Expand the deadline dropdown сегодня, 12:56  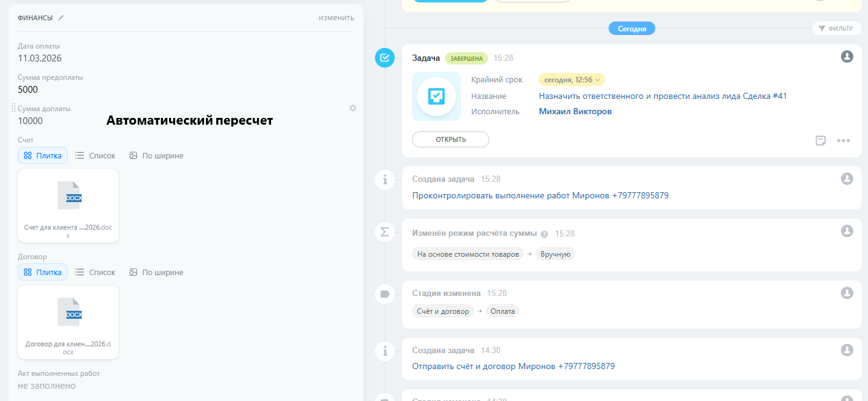(571, 80)
